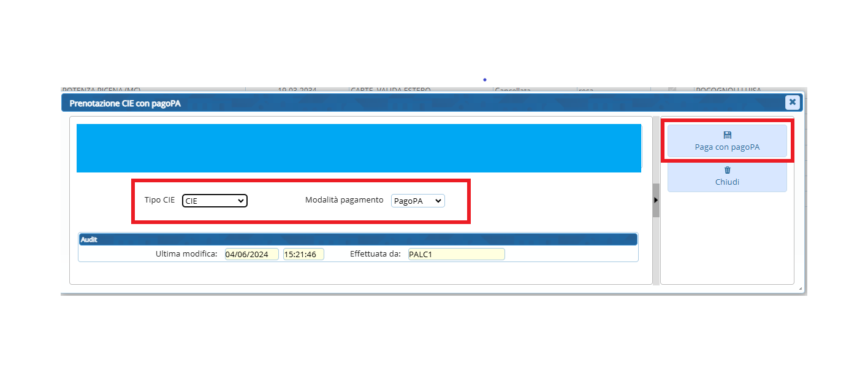This screenshot has height=383, width=868.
Task: Click the floppy disk icon above Paga con pagoPA
Action: [727, 135]
